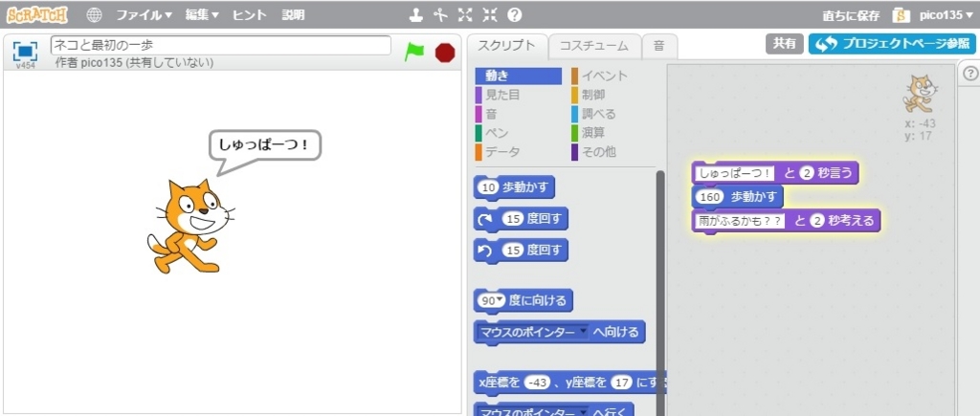
Task: Click プロジェクトページ参照 button
Action: coord(892,44)
